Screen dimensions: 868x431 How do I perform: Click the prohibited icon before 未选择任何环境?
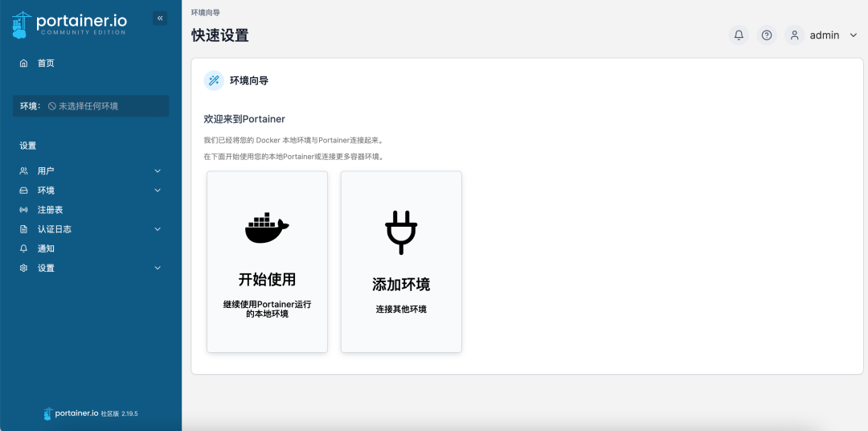tap(52, 106)
